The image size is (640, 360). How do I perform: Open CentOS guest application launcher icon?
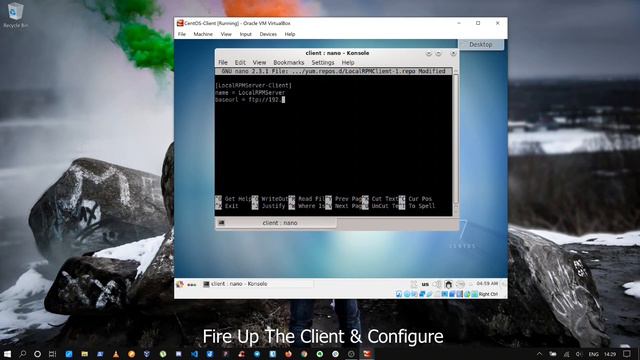[180, 284]
